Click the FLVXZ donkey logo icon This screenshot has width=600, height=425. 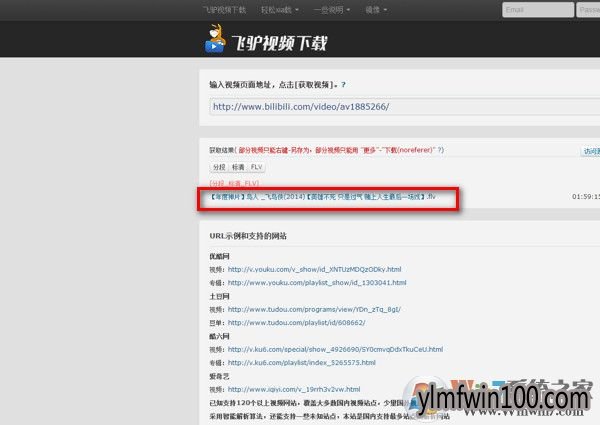215,39
